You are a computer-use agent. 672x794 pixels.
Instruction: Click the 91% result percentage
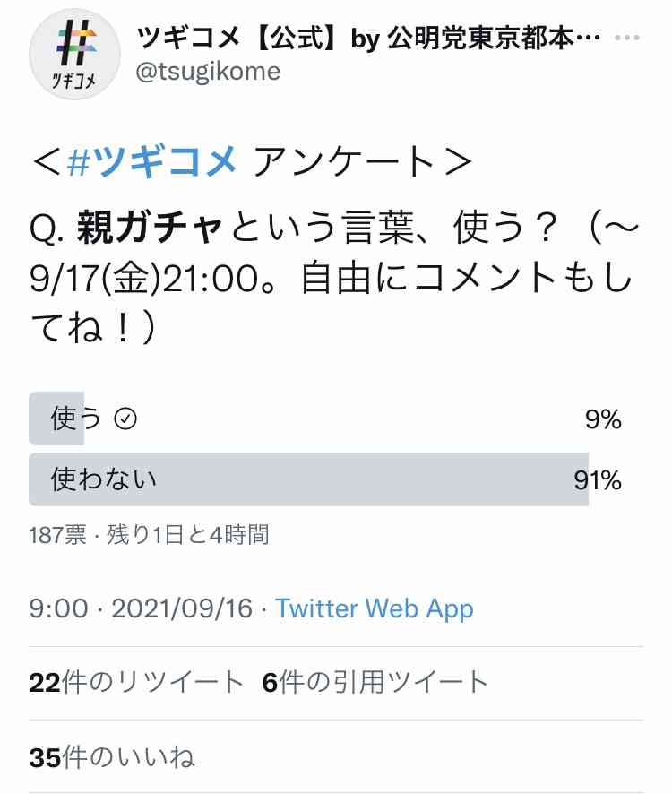pyautogui.click(x=598, y=480)
